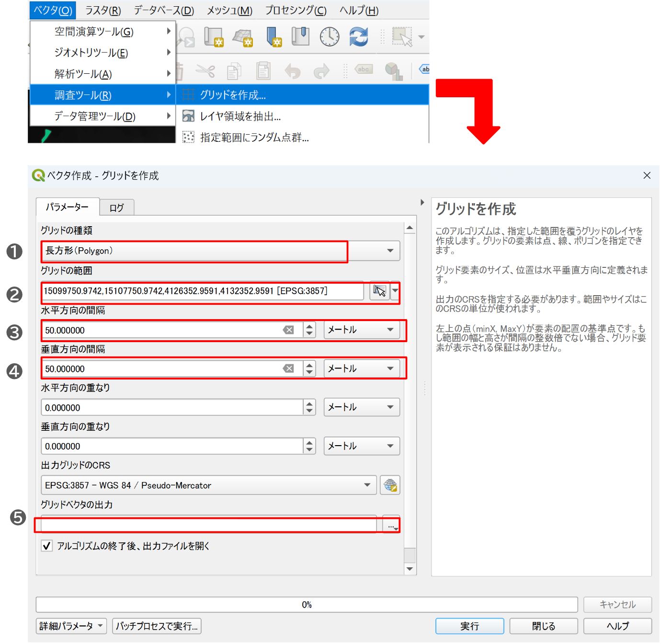Screen dimensions: 661x644
Task: Open the グリッドの種類 dropdown
Action: 220,251
